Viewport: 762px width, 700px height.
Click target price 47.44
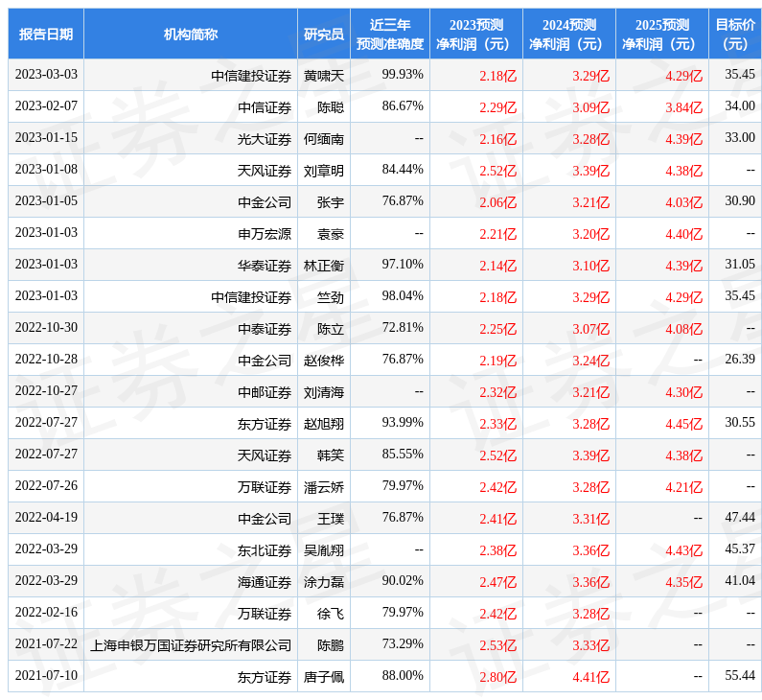pos(740,517)
